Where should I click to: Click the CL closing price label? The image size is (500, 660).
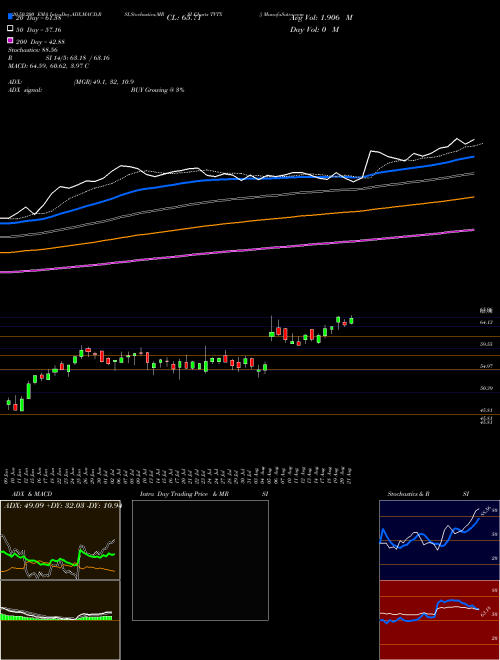[x=184, y=18]
